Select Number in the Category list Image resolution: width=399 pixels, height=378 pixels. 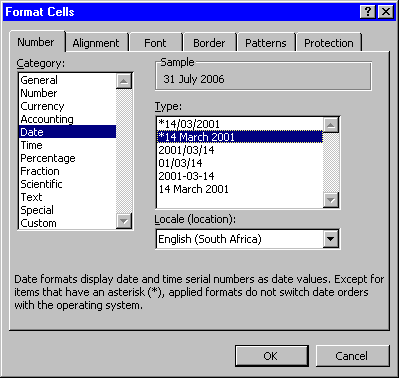68,93
